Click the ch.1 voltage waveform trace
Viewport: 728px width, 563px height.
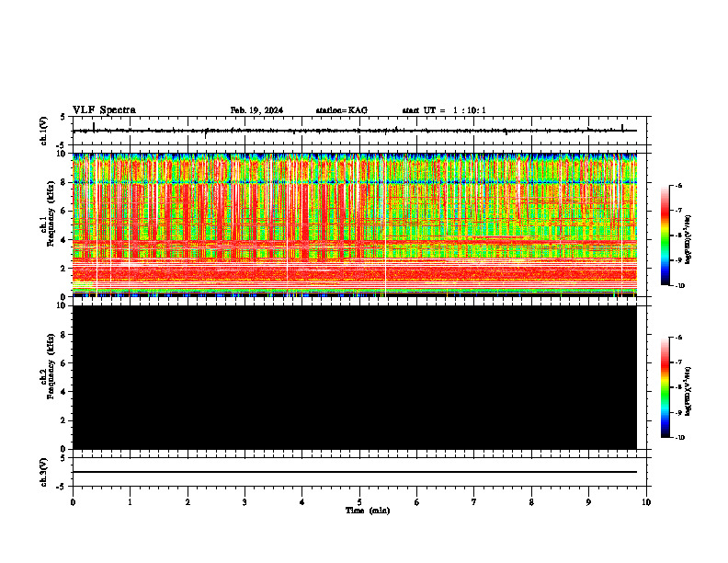point(354,131)
